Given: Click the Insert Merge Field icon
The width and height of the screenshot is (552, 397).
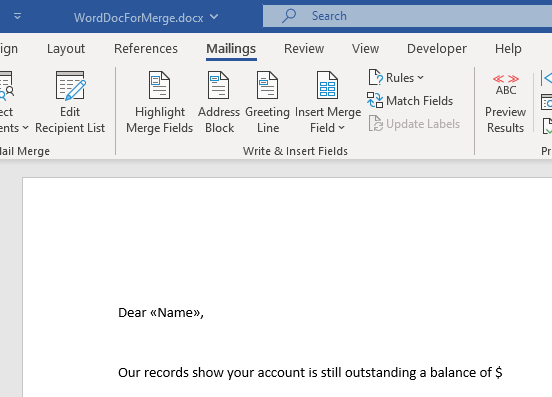Looking at the screenshot, I should point(327,85).
